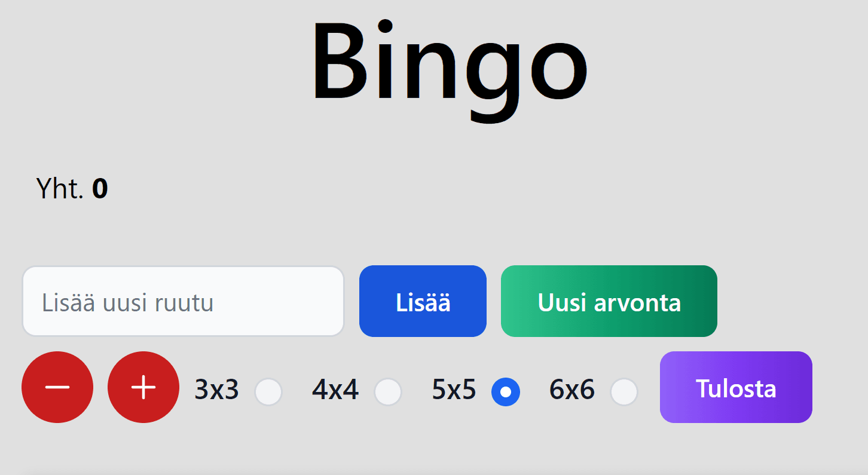Click the selected 5x5 radio button
Viewport: 868px width, 475px height.
[506, 392]
